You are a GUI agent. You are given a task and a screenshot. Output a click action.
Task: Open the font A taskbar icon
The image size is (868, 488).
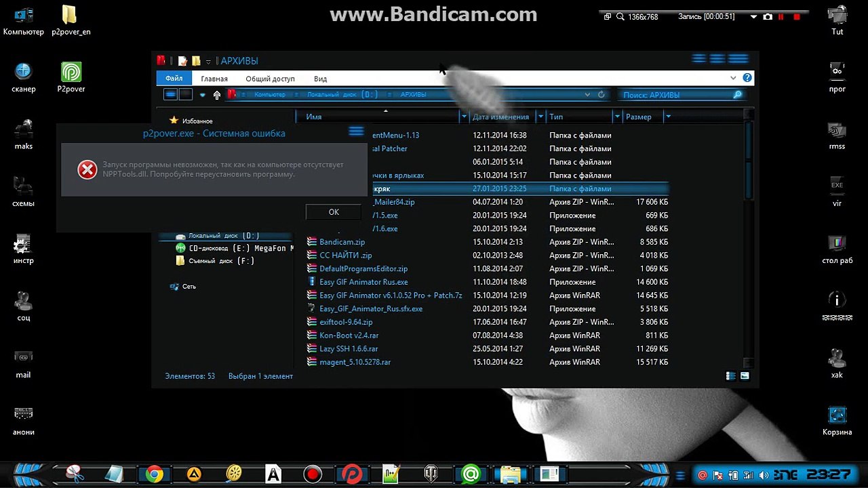click(273, 474)
